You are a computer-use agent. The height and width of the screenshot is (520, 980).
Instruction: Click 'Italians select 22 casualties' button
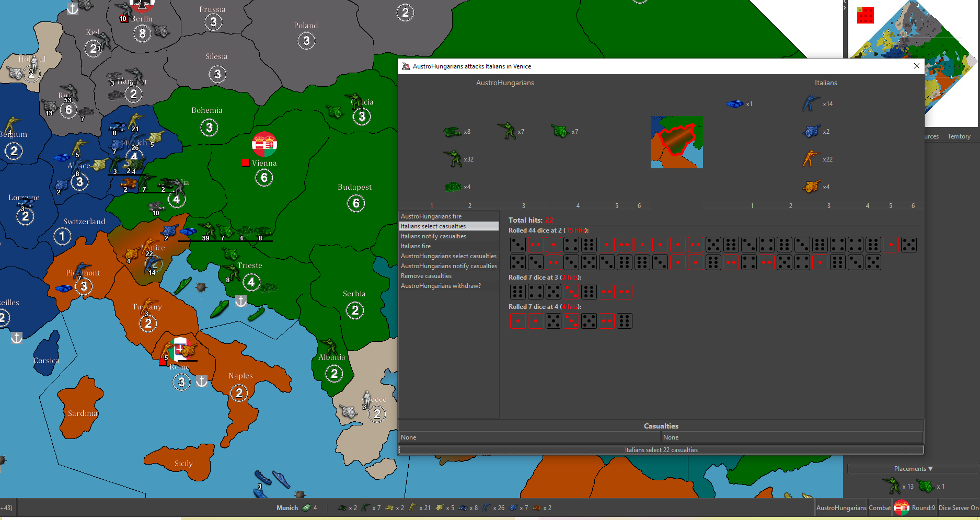coord(661,450)
